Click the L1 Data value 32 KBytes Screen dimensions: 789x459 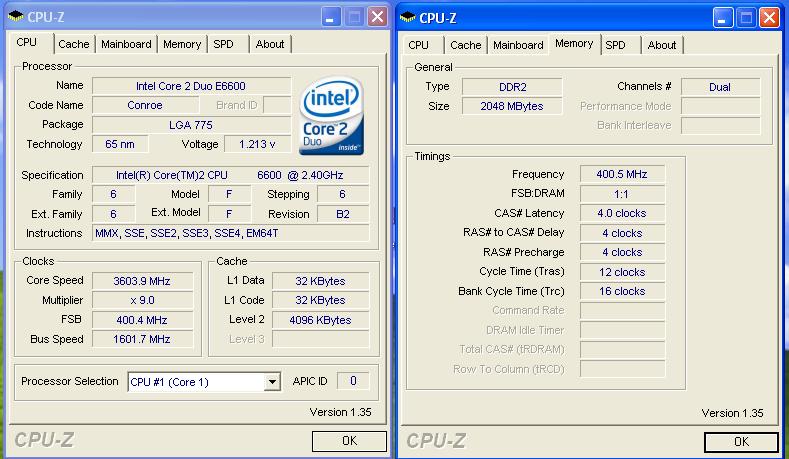(x=321, y=281)
